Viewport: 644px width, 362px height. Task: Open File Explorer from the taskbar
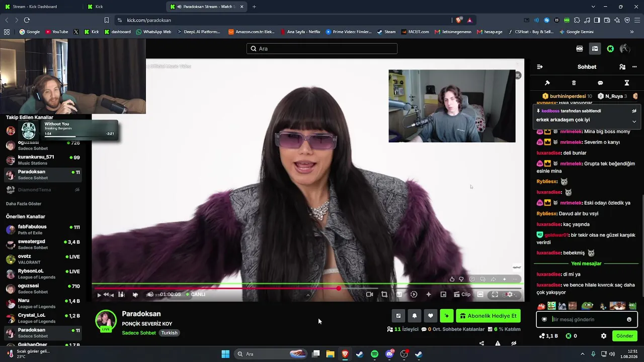330,354
